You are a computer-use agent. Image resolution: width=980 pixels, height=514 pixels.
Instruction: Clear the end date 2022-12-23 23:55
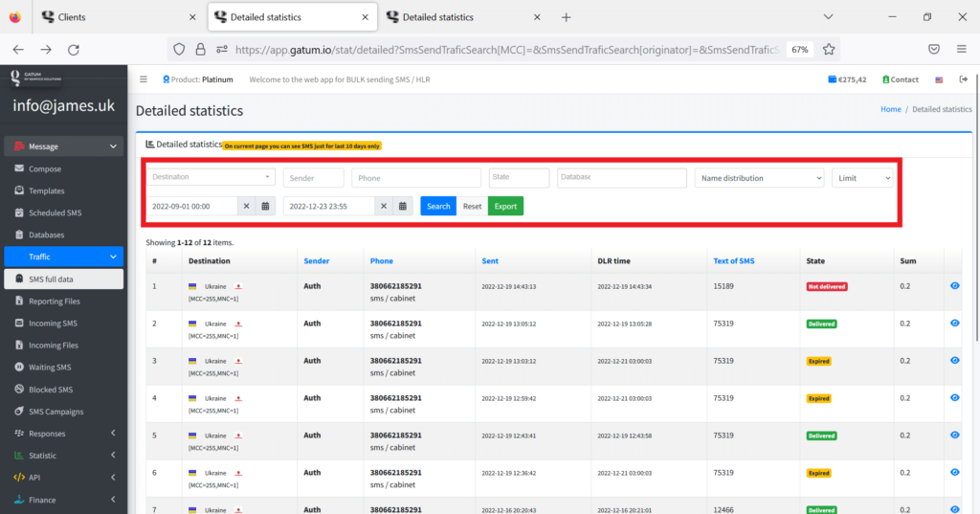pos(384,206)
